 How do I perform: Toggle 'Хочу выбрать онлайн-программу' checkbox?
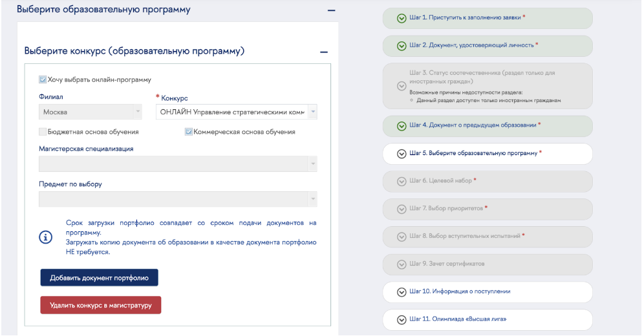point(43,79)
